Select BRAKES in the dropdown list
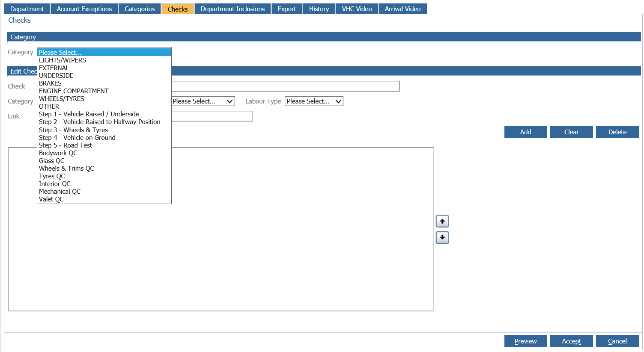The width and height of the screenshot is (644, 352). point(104,83)
